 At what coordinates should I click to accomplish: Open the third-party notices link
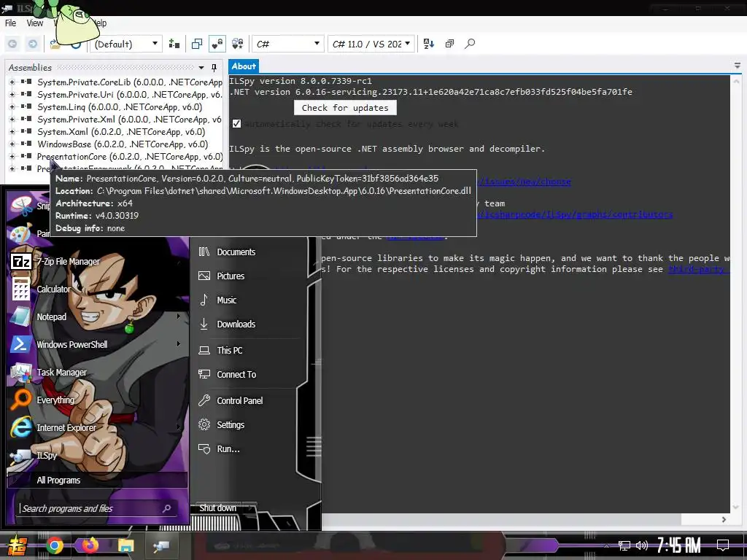[x=698, y=269]
